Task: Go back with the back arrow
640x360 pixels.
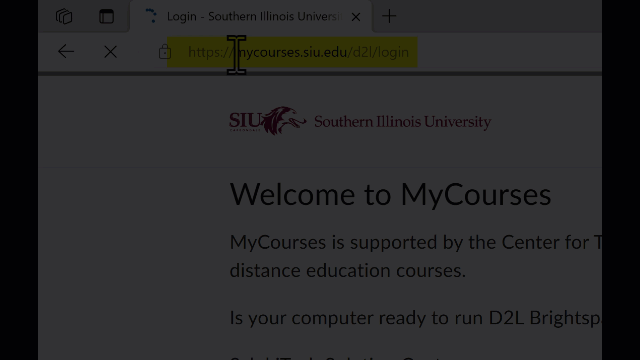Action: point(66,52)
